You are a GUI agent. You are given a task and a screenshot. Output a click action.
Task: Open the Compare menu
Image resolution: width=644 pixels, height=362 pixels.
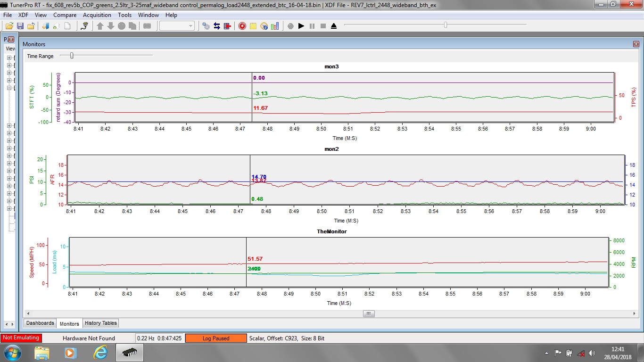point(65,15)
